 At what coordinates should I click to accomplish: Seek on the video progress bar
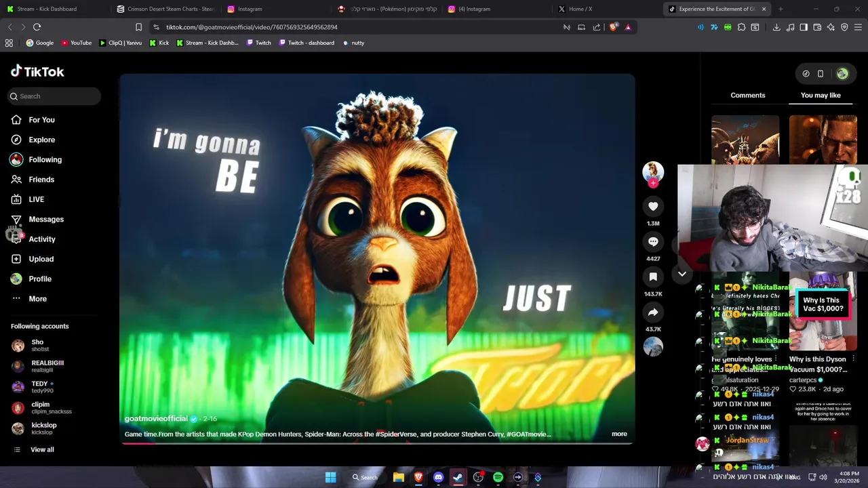click(x=377, y=443)
